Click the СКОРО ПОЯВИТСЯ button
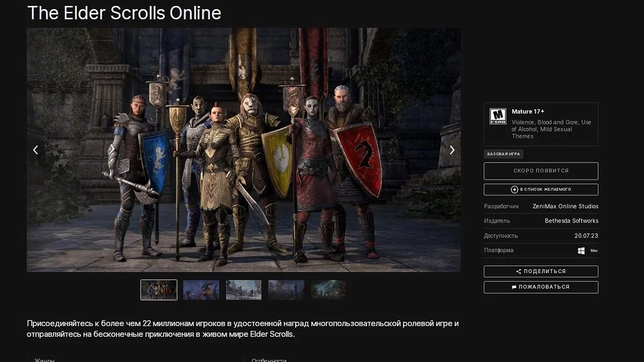This screenshot has height=362, width=644. 541,171
